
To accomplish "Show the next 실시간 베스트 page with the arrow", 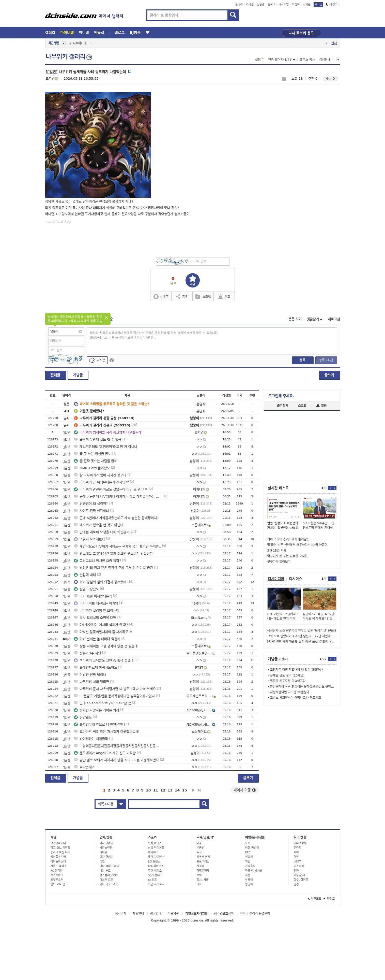I will pyautogui.click(x=334, y=488).
